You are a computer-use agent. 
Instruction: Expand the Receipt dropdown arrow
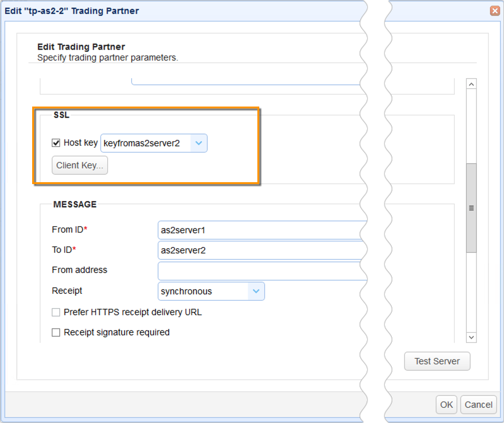(256, 291)
